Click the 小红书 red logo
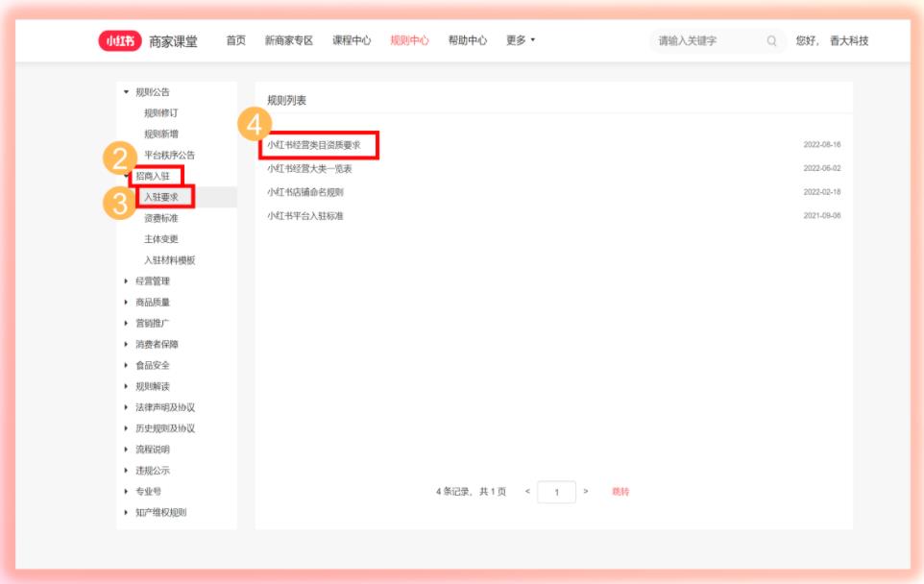Image resolution: width=924 pixels, height=584 pixels. (120, 40)
